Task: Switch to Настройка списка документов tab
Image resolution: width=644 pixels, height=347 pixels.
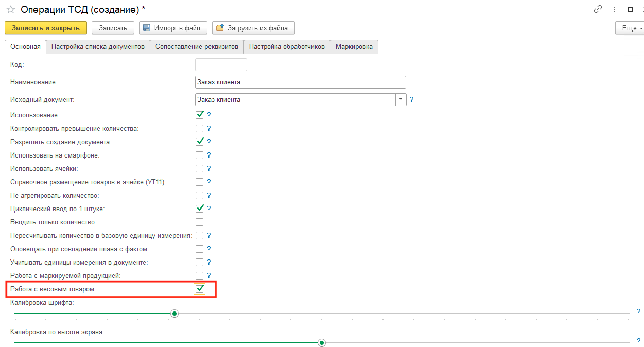Action: click(x=98, y=47)
